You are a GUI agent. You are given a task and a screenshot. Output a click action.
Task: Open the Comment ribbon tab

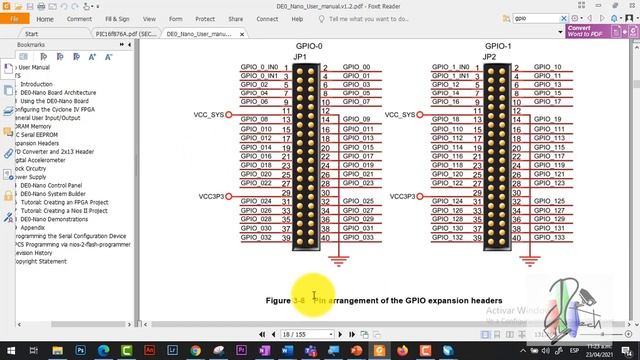coord(79,19)
